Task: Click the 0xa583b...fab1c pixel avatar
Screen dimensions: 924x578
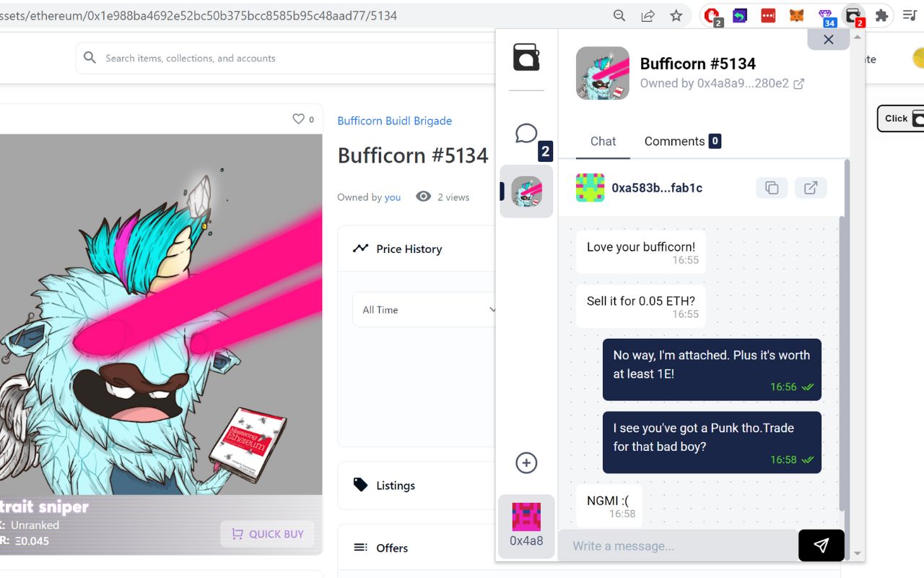Action: (x=590, y=188)
